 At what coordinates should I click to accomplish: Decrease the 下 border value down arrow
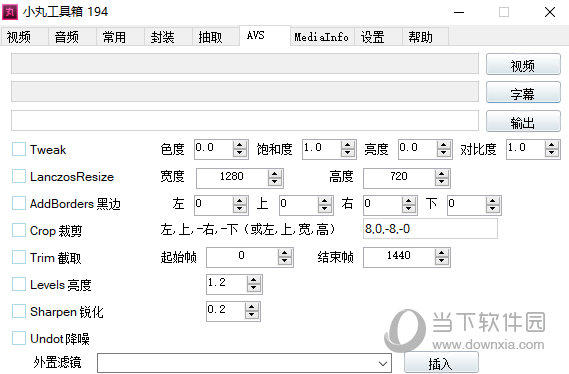[492, 209]
